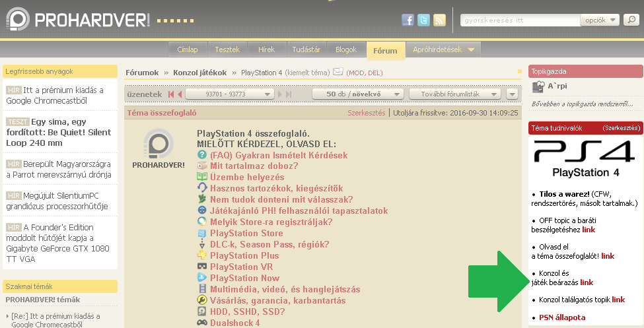The image size is (644, 328).
Task: Jump to first page of messages
Action: click(x=171, y=94)
